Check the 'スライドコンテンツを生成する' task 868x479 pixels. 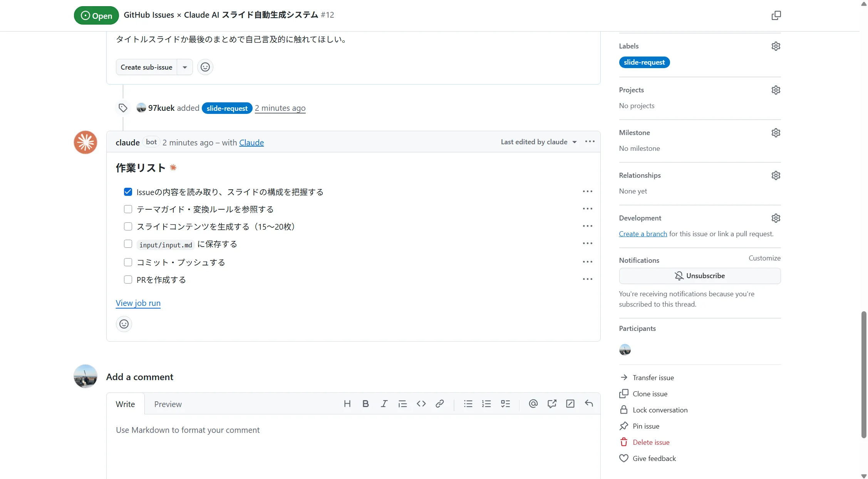128,227
